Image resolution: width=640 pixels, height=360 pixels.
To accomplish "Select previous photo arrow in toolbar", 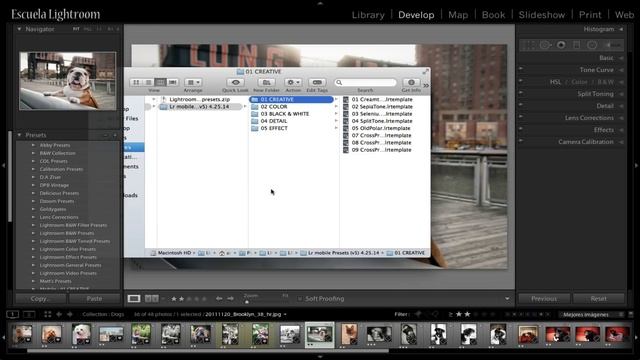I will 219,299.
